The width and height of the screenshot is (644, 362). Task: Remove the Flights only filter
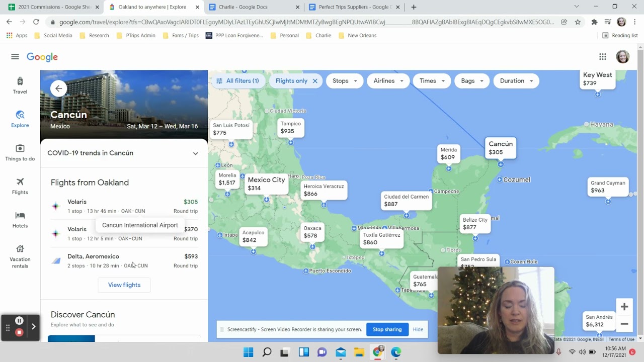[315, 81]
